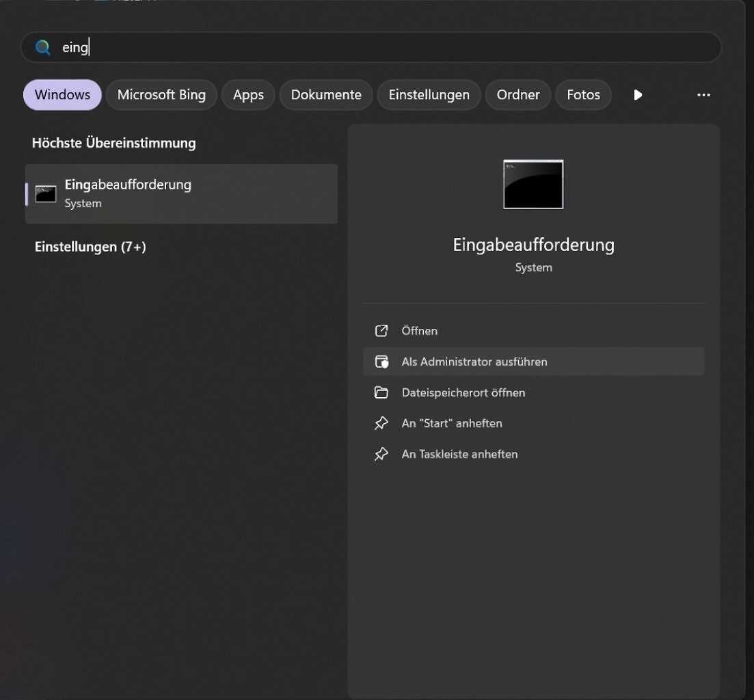The width and height of the screenshot is (754, 700).
Task: Click the Höchste Übereinstimmung heading
Action: point(114,143)
